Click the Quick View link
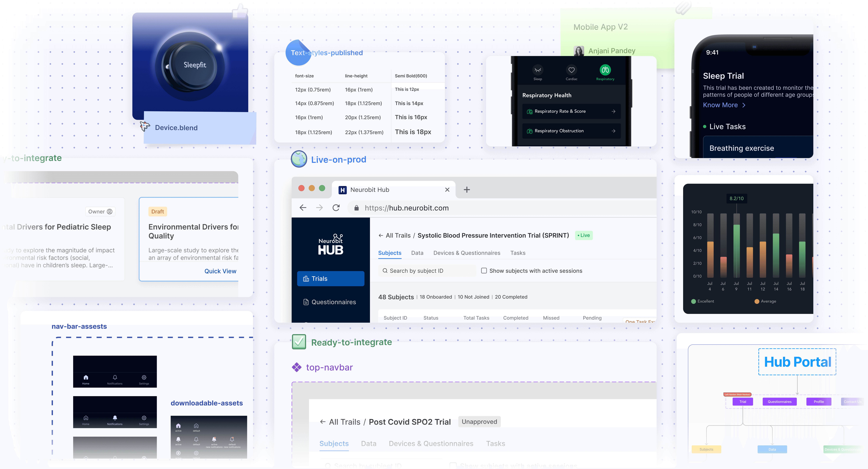The height and width of the screenshot is (469, 868). (220, 271)
